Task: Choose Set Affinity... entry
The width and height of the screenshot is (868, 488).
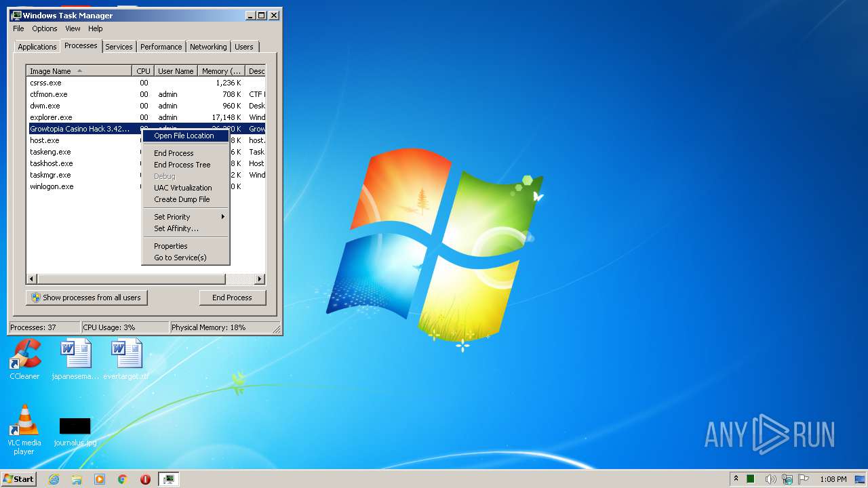Action: pyautogui.click(x=185, y=228)
